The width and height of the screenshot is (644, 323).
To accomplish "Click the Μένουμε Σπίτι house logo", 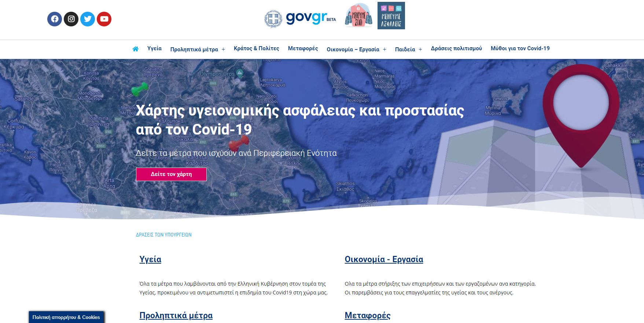I will (358, 15).
